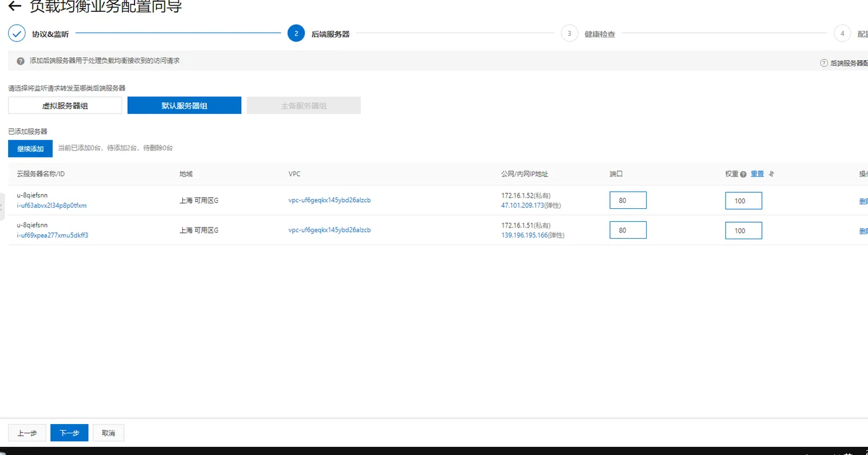Open VPC link in the 172.16.1.51 row
The width and height of the screenshot is (868, 455).
point(329,230)
